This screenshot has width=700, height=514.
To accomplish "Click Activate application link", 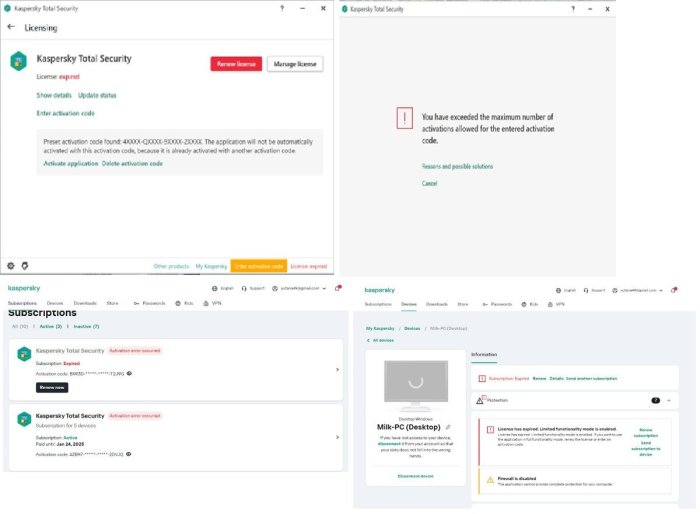I will point(71,163).
